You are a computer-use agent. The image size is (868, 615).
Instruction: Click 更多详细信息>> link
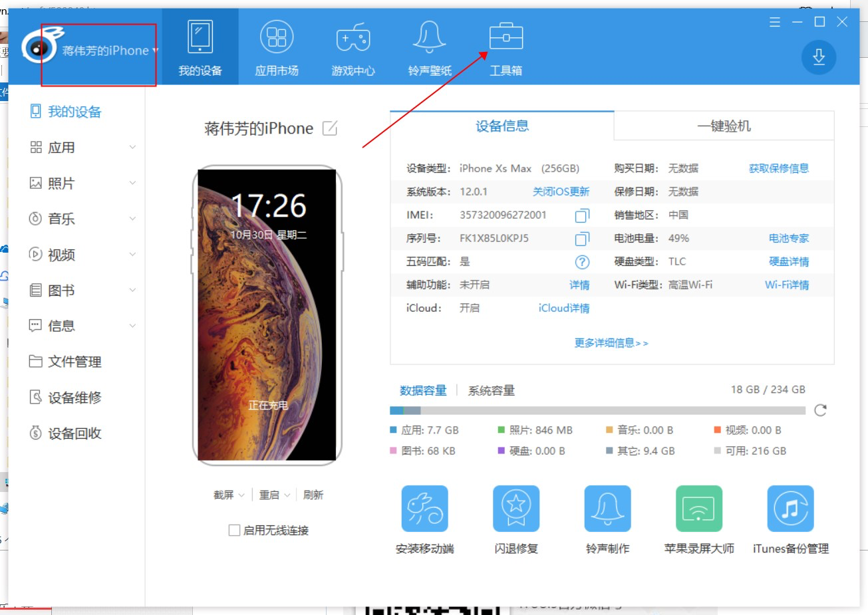(x=611, y=343)
